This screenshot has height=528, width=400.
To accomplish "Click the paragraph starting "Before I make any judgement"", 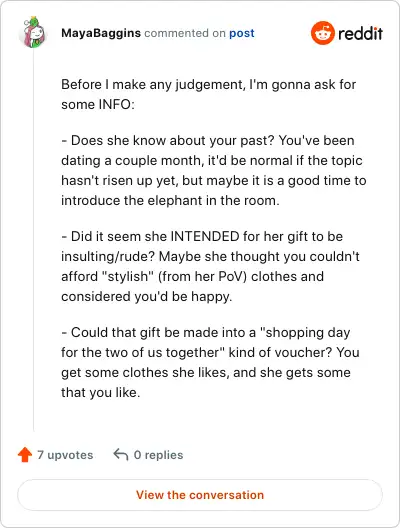I will 208,94.
